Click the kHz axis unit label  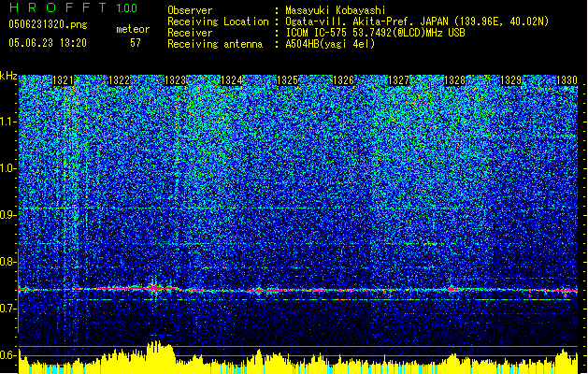pos(8,76)
